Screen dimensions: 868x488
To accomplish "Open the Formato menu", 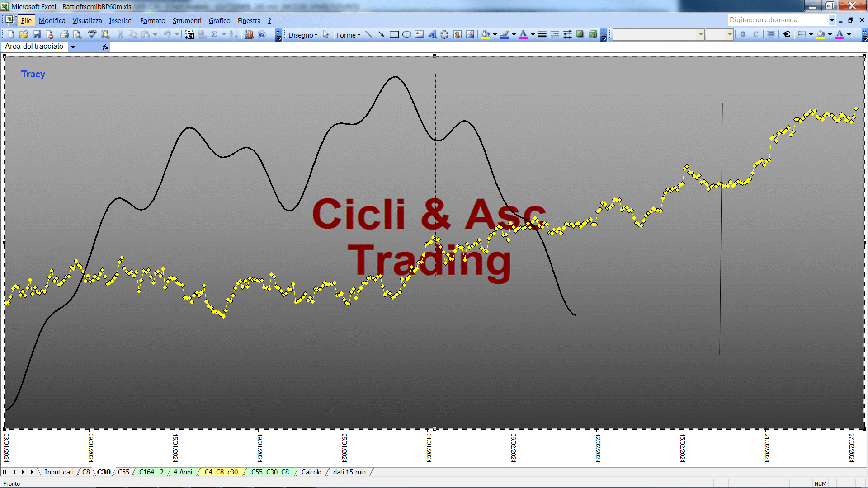I will click(x=152, y=20).
